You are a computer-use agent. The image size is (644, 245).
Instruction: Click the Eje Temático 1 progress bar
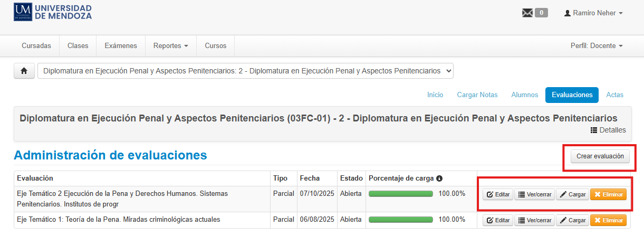pos(401,220)
